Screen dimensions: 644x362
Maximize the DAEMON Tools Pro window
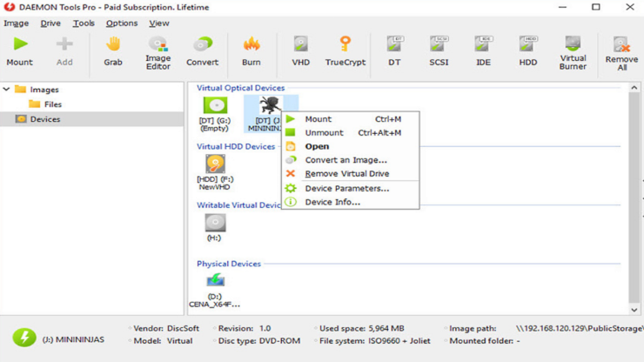596,7
